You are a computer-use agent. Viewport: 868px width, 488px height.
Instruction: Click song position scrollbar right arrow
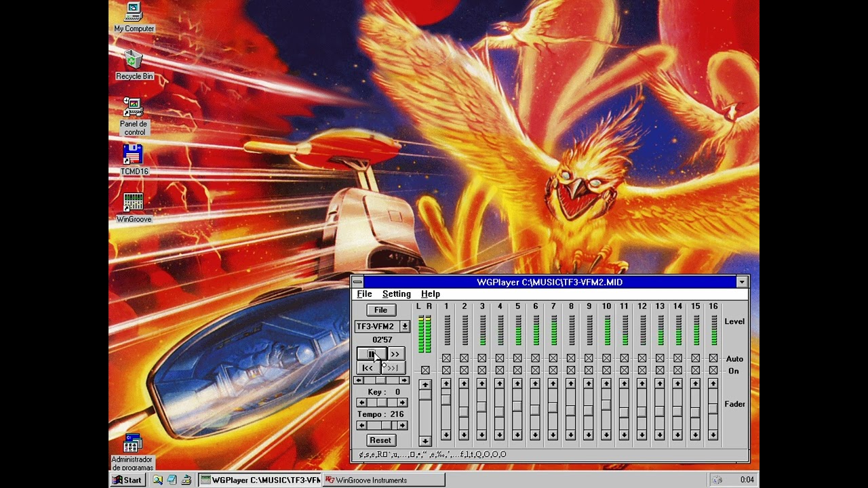[406, 380]
